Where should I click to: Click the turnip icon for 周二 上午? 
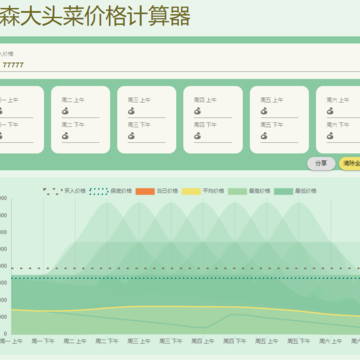(x=65, y=111)
